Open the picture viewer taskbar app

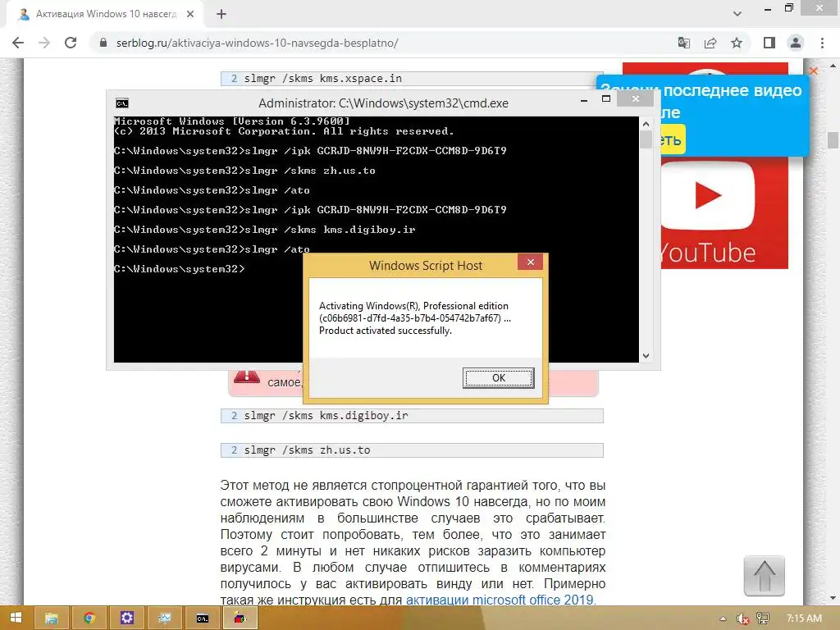pyautogui.click(x=164, y=619)
